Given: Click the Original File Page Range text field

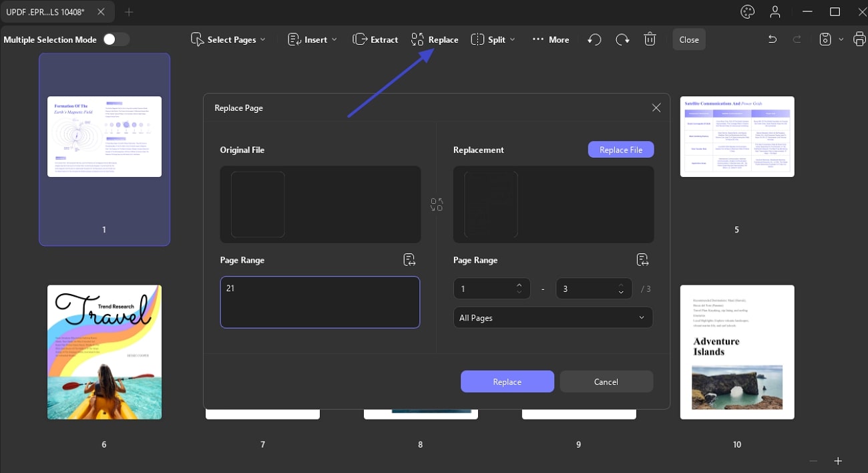Looking at the screenshot, I should (x=320, y=302).
